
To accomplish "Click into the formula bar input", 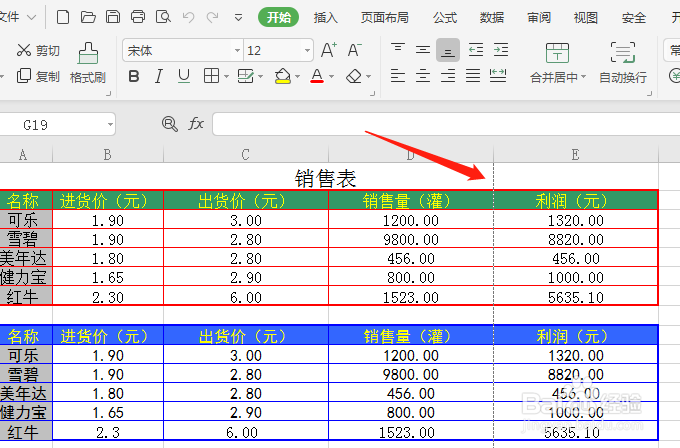I will pyautogui.click(x=446, y=124).
